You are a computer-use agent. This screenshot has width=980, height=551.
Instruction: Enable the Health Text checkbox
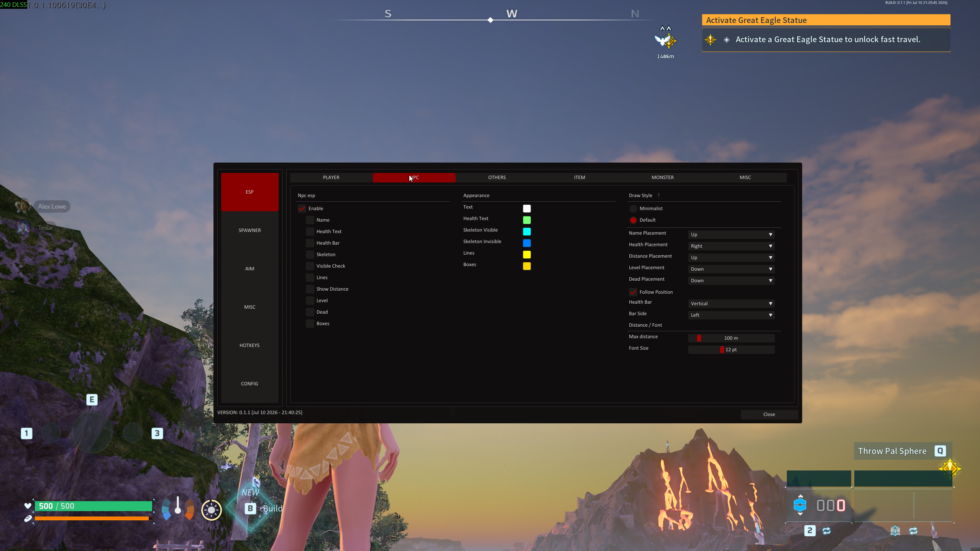(310, 232)
